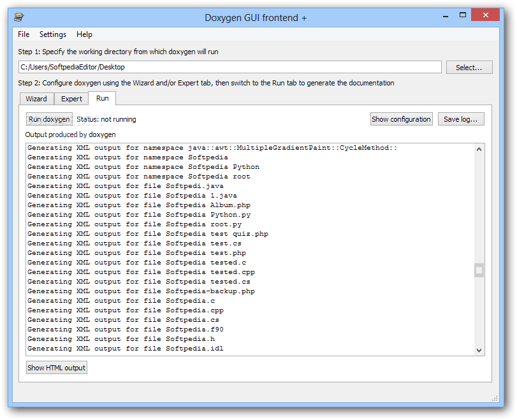Click log line for namespace java::awt::MultipleGradientPaint::CycleMethod
The image size is (517, 420).
point(212,148)
